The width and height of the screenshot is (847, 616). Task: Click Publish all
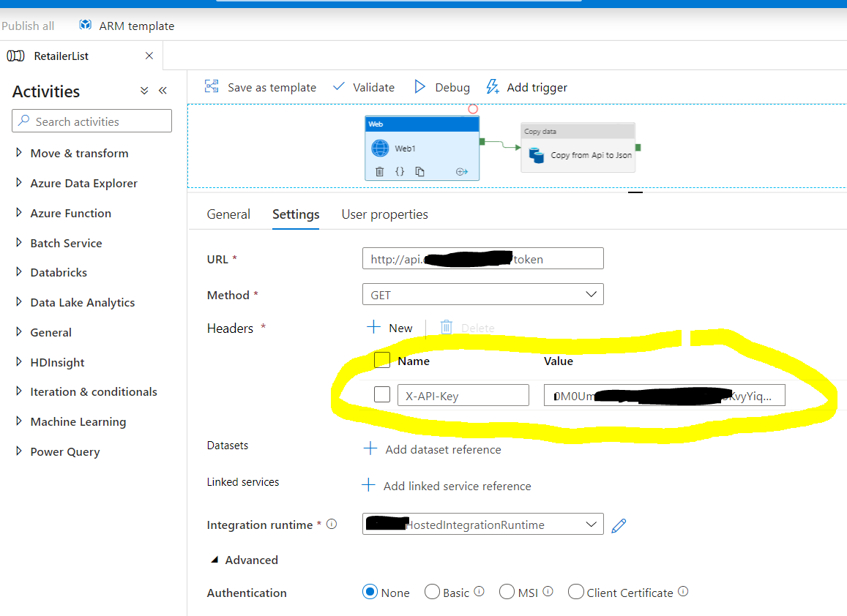(x=28, y=26)
